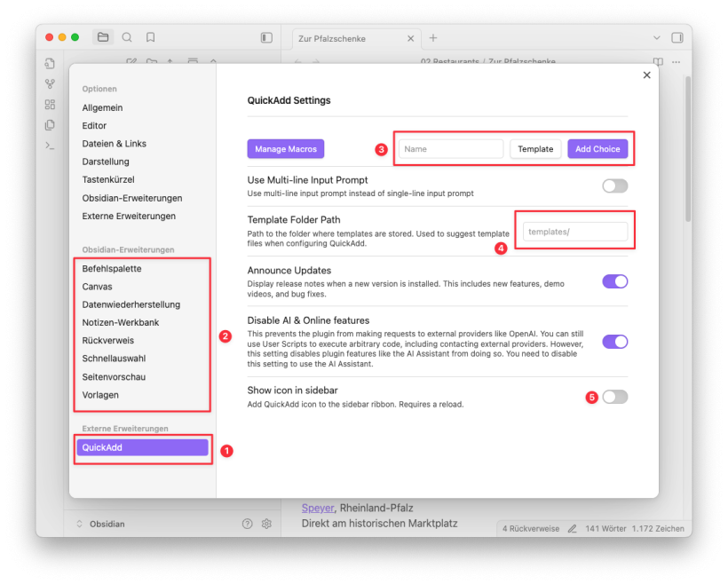Screen dimensions: 728x584
Task: Open the Vorlagen plugin settings
Action: tap(100, 395)
